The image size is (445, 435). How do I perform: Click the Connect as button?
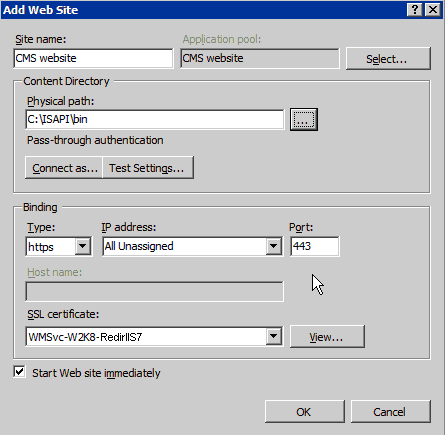pos(64,168)
